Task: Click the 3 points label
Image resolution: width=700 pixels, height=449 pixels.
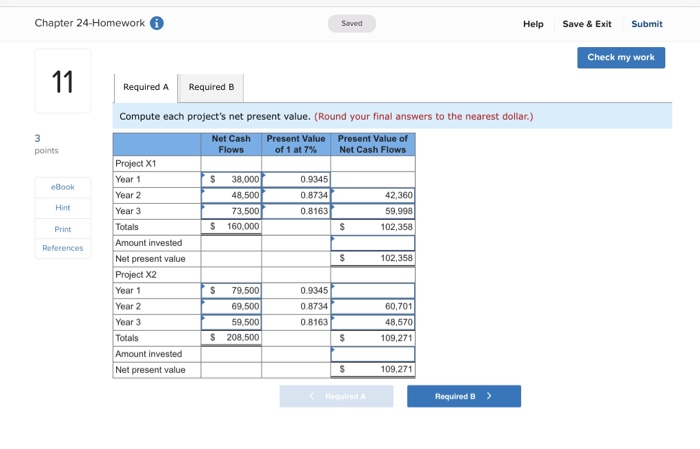Action: 46,144
